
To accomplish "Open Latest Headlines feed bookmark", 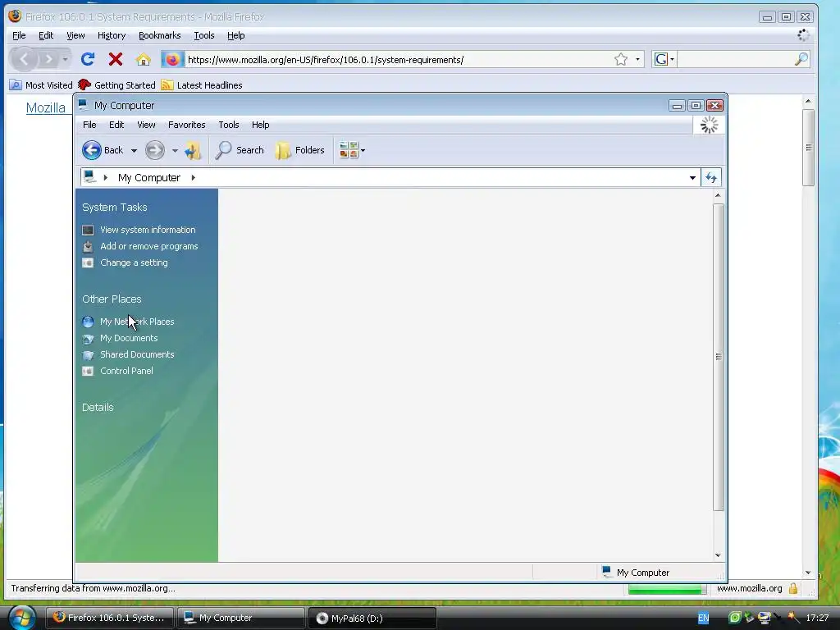I will (202, 85).
